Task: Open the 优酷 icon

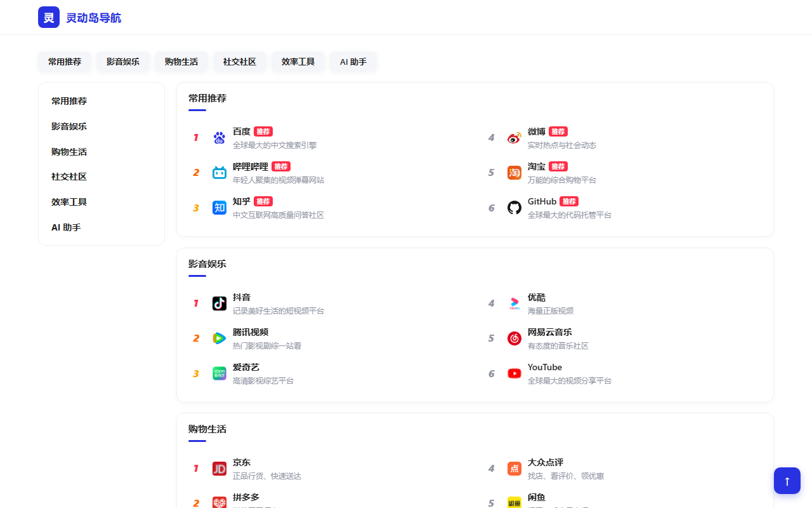Action: [514, 304]
